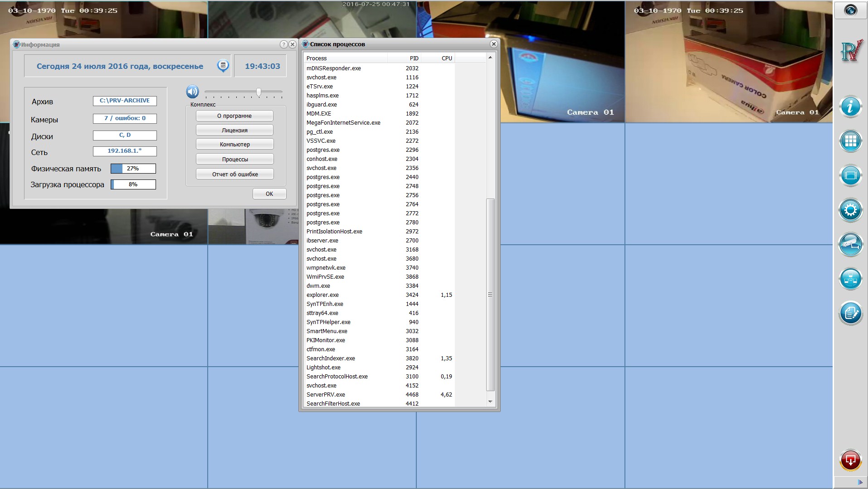Mute sound using the speaker icon

click(x=192, y=92)
